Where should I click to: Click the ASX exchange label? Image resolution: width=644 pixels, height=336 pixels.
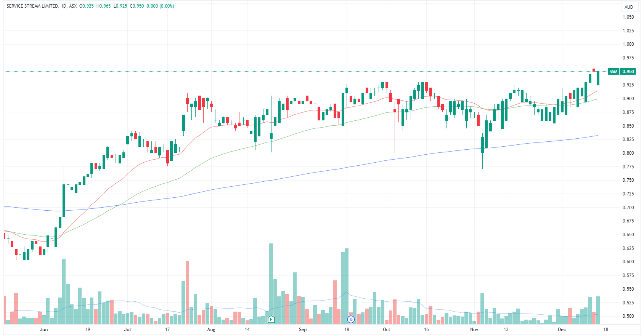73,6
